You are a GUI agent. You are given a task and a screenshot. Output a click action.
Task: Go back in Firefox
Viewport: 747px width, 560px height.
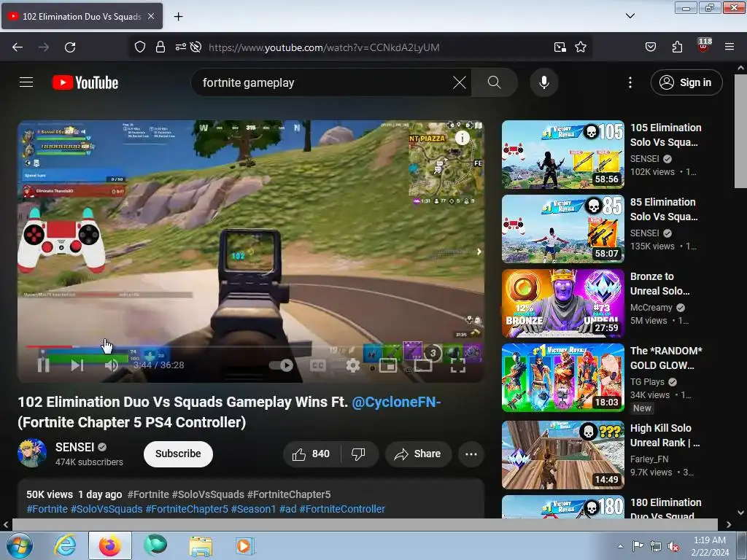click(18, 47)
